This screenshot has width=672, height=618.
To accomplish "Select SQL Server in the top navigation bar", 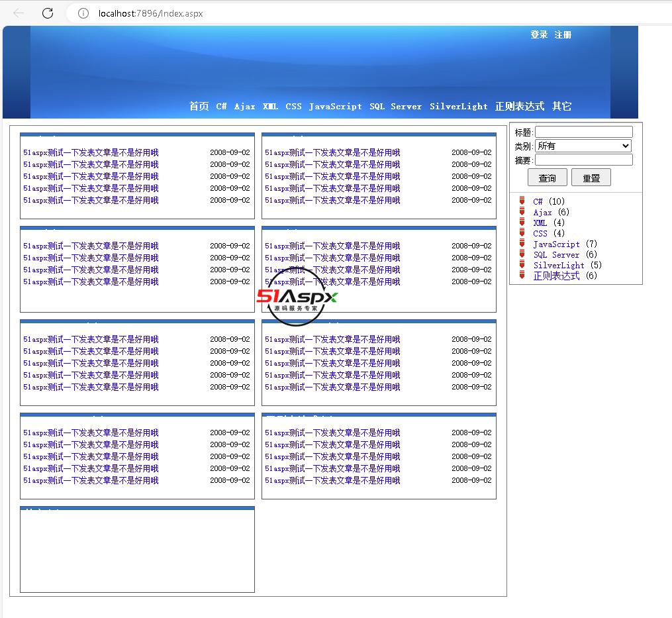I will (395, 106).
